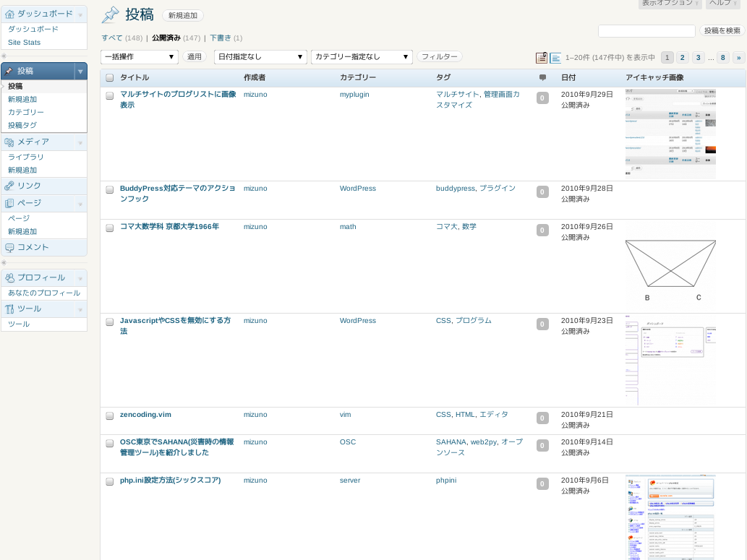This screenshot has height=560, width=747.
Task: Sort by タイトル column header
Action: point(135,77)
